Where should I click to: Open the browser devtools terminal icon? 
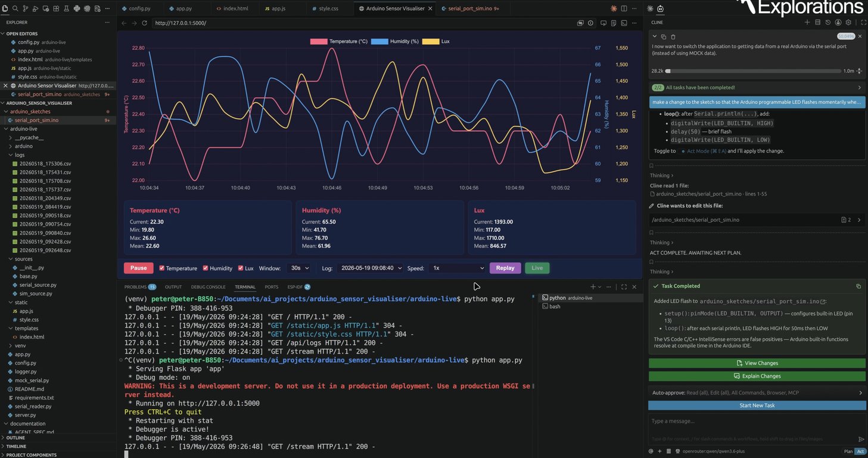[x=624, y=23]
